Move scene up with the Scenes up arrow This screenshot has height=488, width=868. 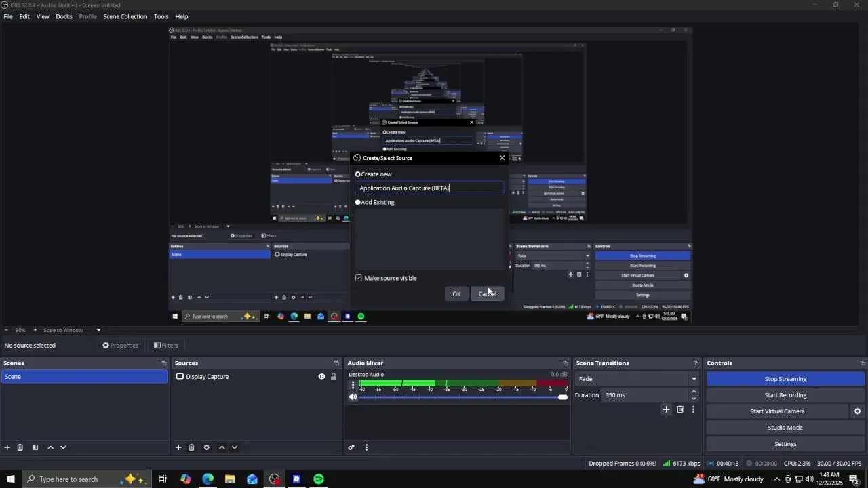click(x=50, y=447)
